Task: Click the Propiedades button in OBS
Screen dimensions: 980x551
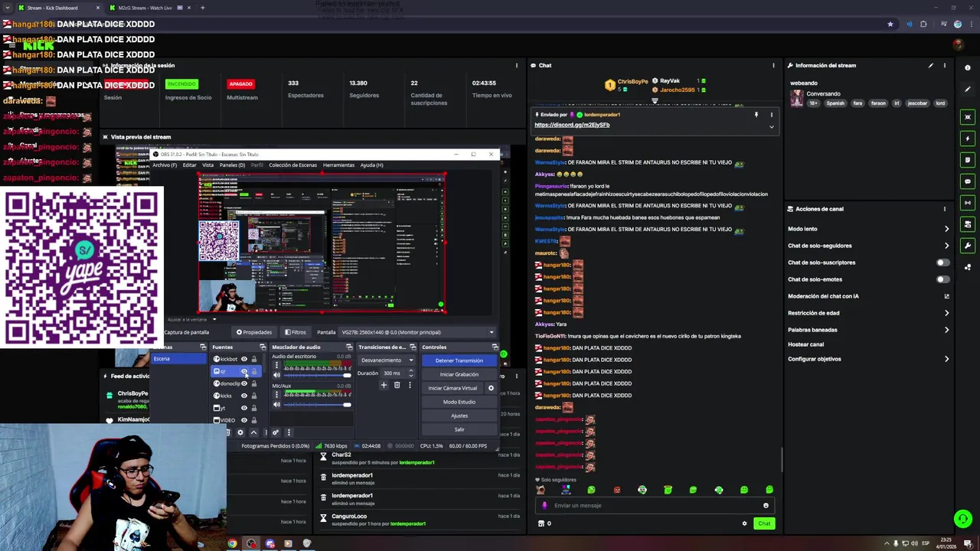Action: coord(254,332)
